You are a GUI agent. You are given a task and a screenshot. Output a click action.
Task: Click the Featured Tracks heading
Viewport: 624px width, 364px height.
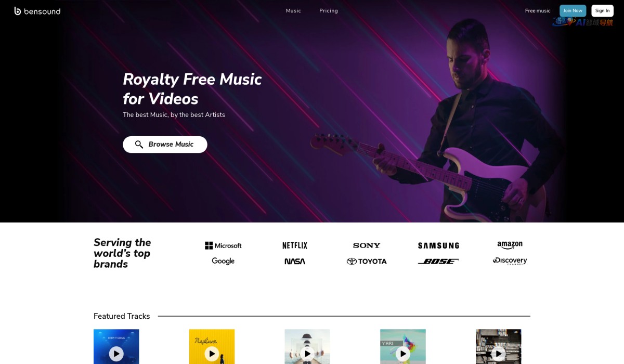[x=122, y=316]
